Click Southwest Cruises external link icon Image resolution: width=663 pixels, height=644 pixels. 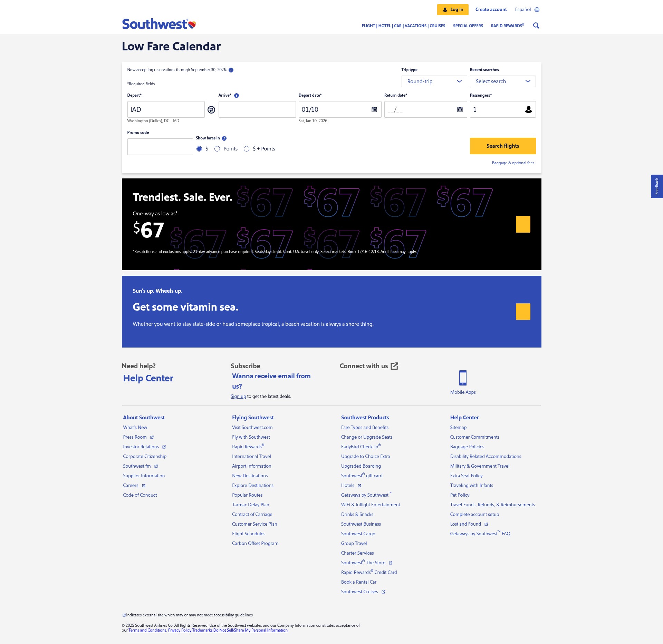[x=383, y=592]
